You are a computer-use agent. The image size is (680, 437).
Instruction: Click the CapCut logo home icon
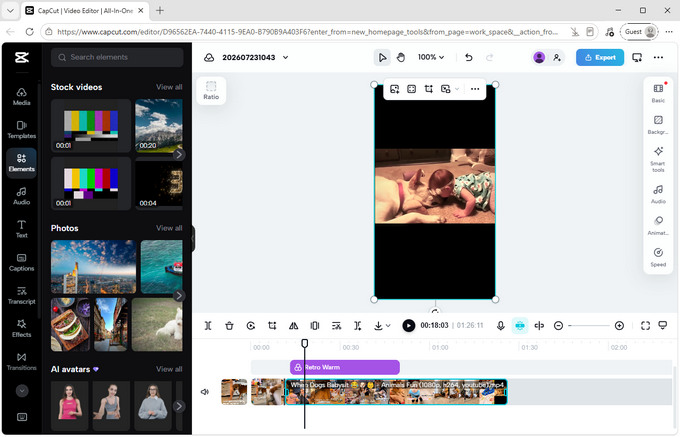(22, 57)
